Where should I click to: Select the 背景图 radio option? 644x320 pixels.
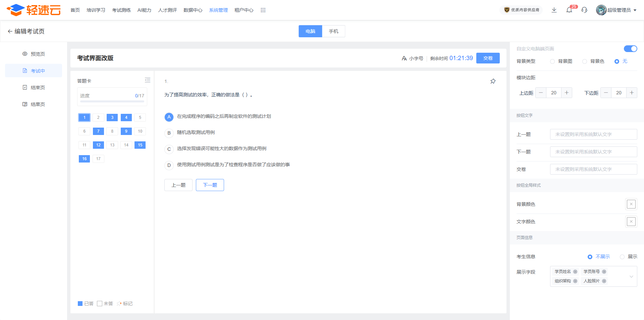[x=552, y=61]
